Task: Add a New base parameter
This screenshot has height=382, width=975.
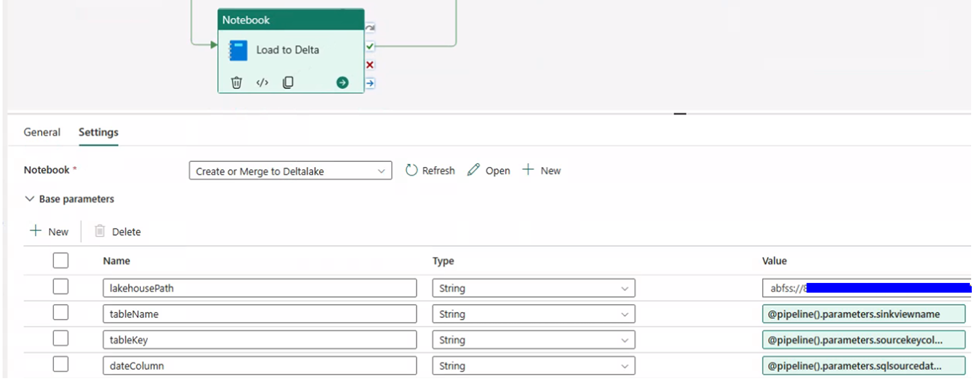Action: click(49, 231)
